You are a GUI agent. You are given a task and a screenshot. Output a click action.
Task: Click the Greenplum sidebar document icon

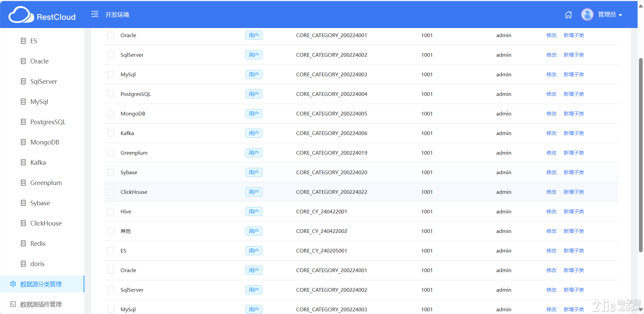23,183
